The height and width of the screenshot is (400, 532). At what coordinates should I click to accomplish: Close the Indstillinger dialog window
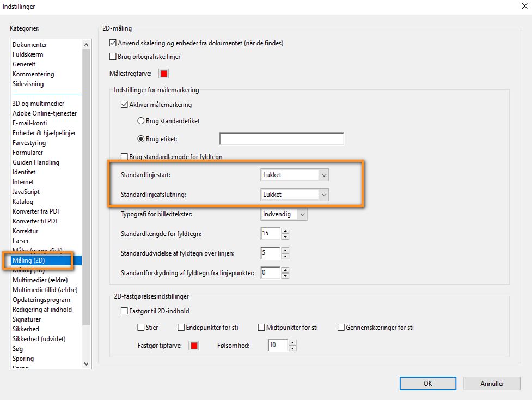tap(524, 6)
